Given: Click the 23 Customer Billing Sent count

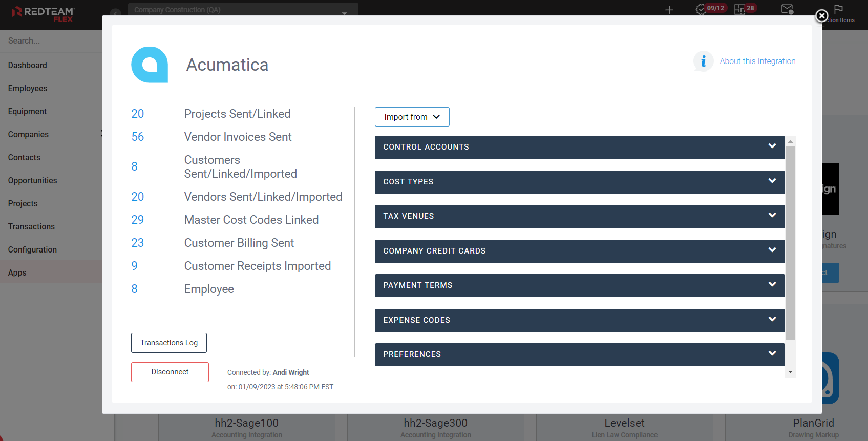Looking at the screenshot, I should click(x=137, y=243).
